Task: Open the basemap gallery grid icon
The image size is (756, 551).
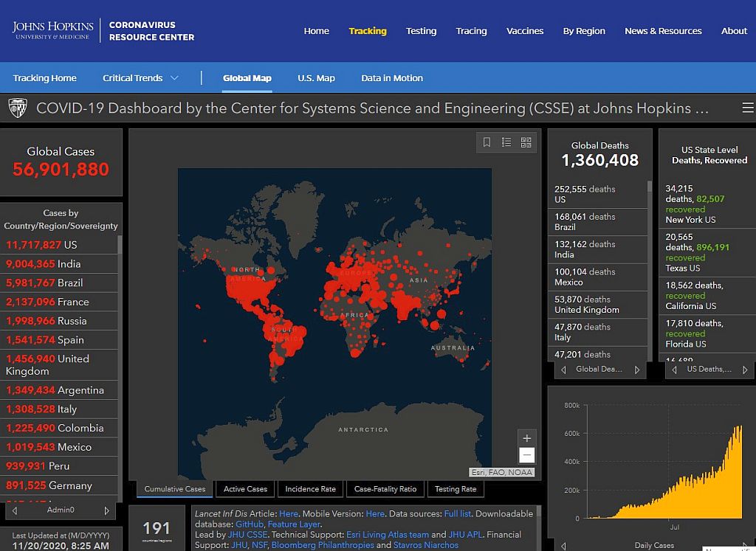Action: (526, 142)
